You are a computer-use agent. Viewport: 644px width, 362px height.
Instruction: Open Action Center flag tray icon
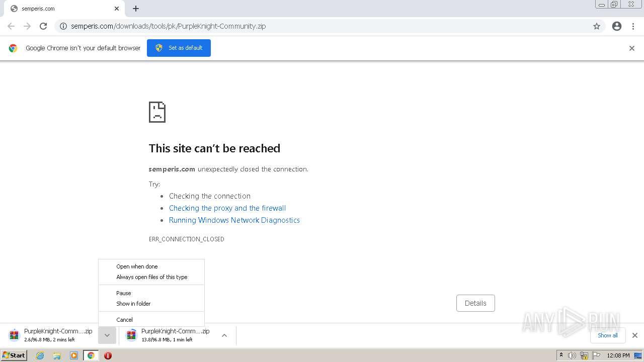[x=597, y=355]
